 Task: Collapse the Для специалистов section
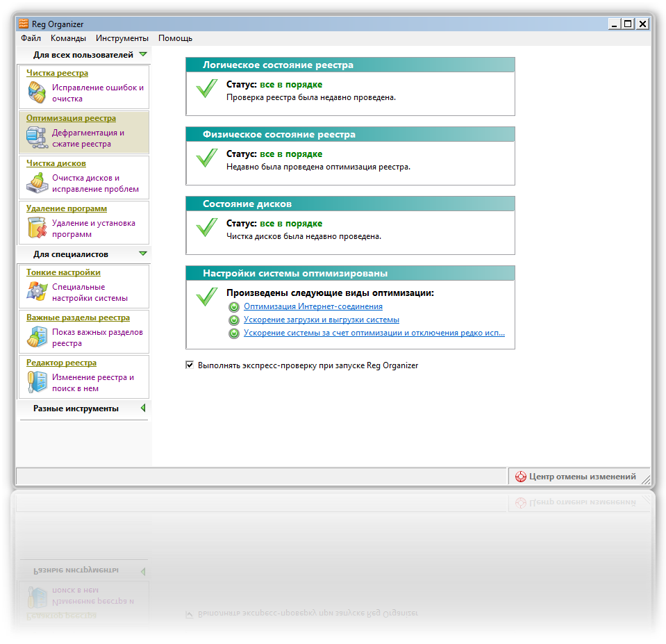[x=143, y=254]
